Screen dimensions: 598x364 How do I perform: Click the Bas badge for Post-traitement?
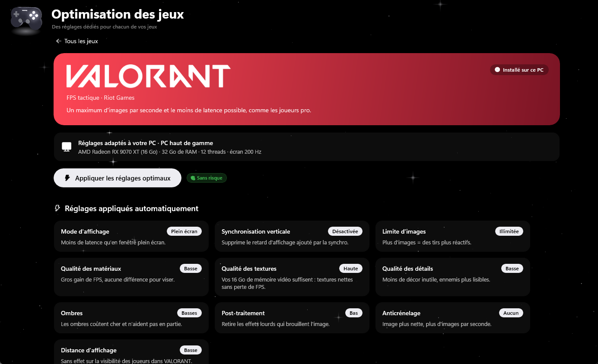coord(354,313)
